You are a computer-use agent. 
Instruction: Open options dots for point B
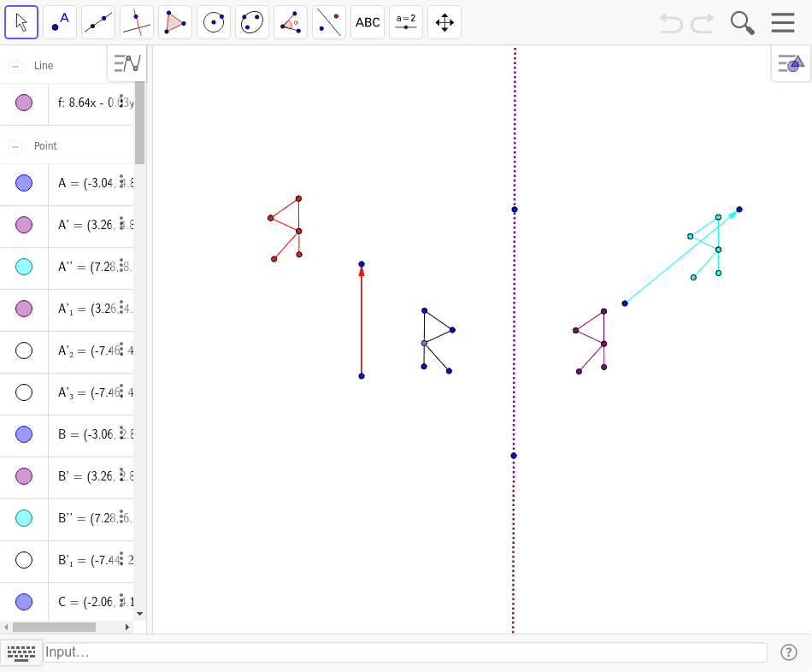[121, 433]
